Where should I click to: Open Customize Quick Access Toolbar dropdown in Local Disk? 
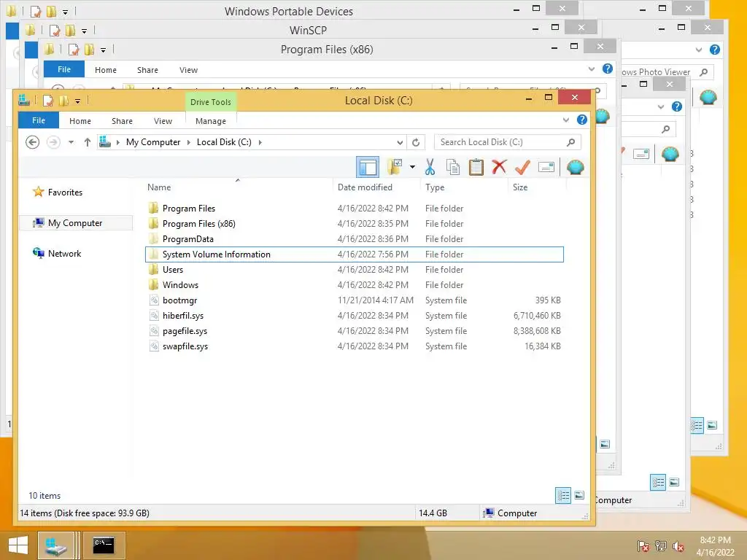click(77, 101)
